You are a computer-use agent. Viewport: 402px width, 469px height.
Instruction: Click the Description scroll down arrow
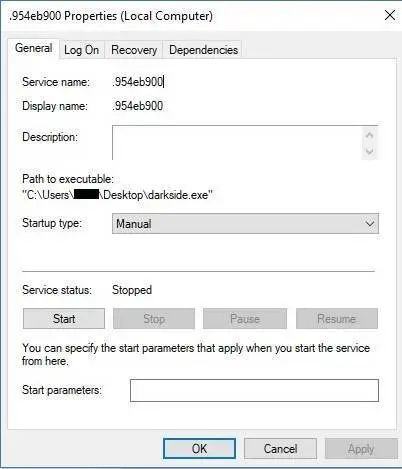(369, 151)
